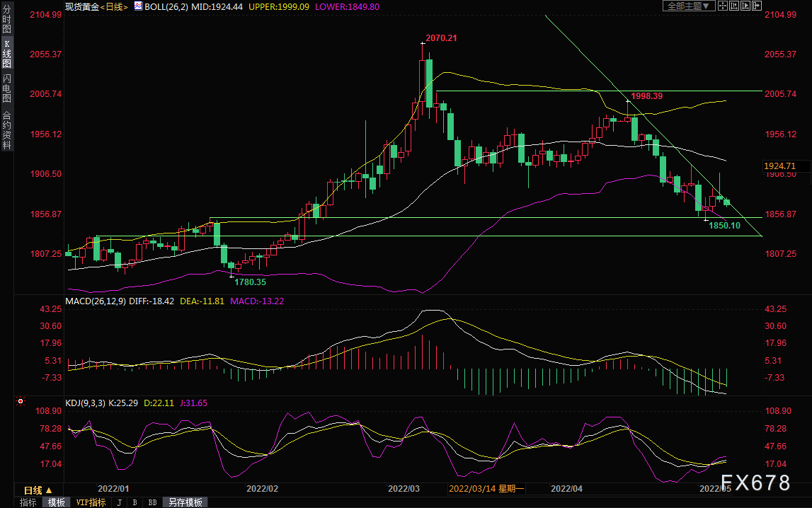Click the export panel arrow icon

coord(757,6)
